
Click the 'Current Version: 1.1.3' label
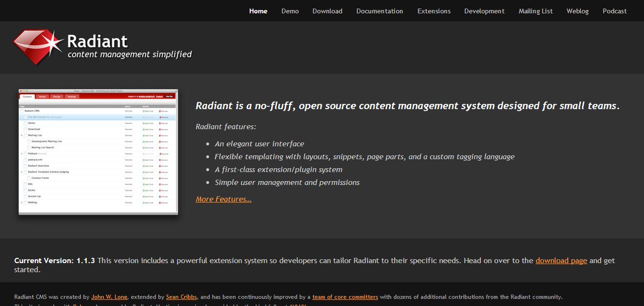tap(55, 260)
